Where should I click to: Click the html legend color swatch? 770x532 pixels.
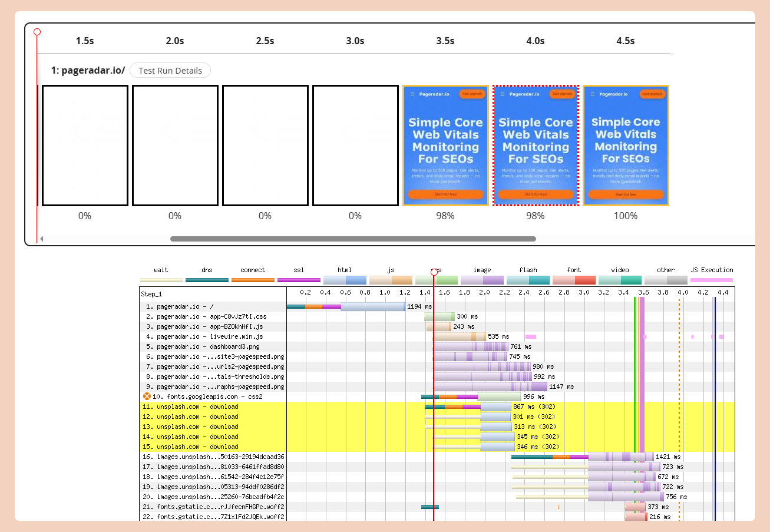345,280
